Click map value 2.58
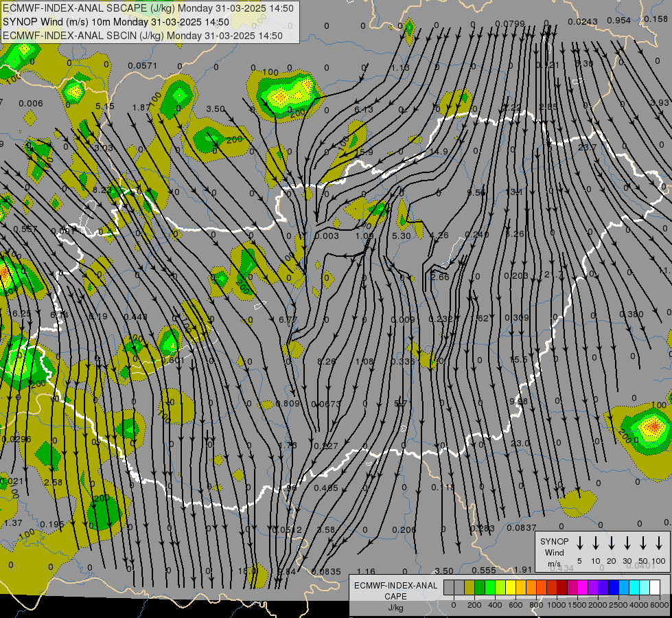672x618 pixels. pyautogui.click(x=53, y=483)
